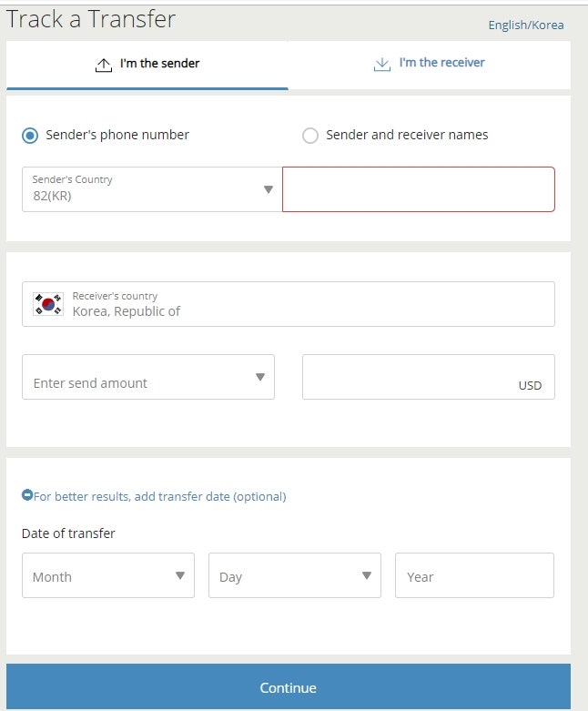
Task: Open the Month dropdown
Action: click(x=108, y=575)
